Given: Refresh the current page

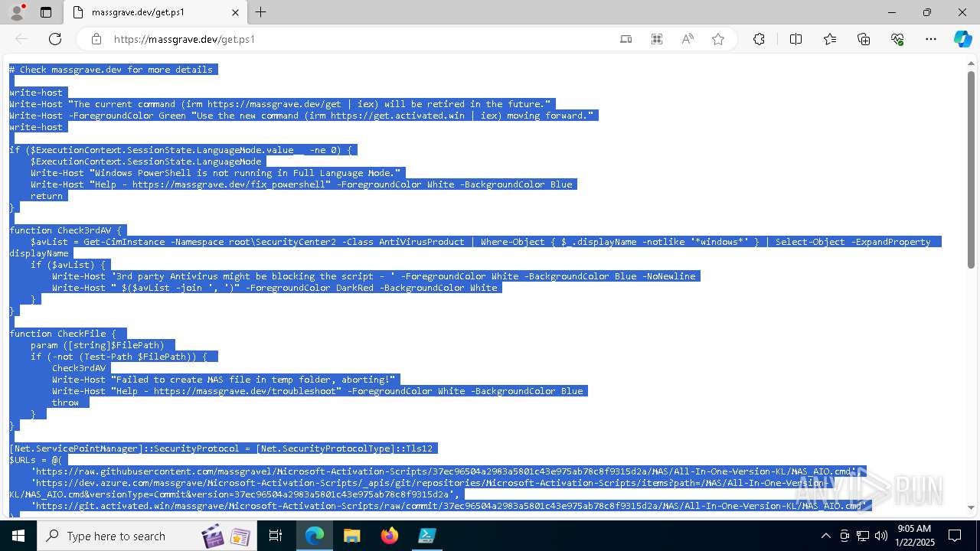Looking at the screenshot, I should click(55, 39).
